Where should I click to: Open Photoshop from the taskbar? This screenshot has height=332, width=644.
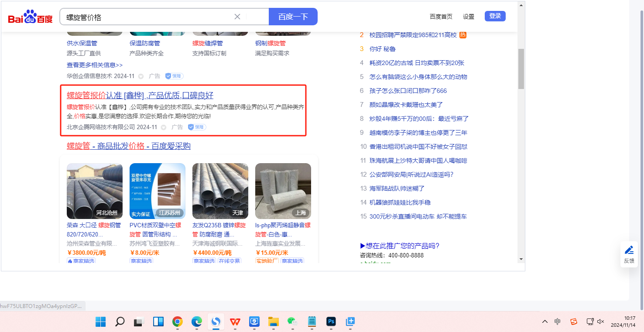331,322
